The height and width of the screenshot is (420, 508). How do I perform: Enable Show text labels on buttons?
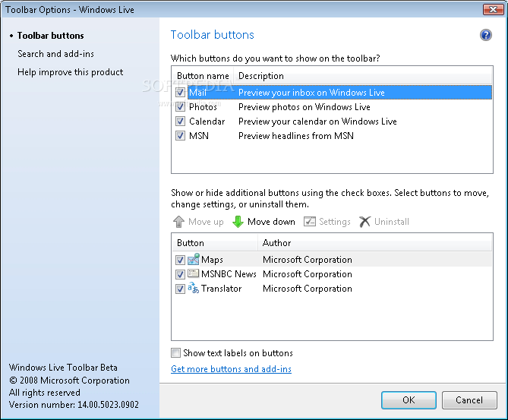pyautogui.click(x=175, y=353)
